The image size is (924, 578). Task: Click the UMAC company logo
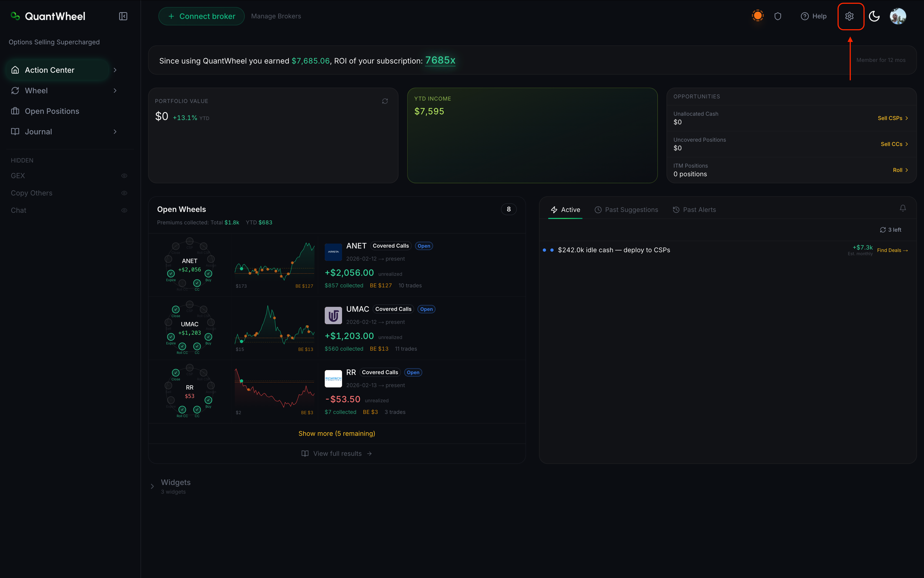[x=333, y=315]
